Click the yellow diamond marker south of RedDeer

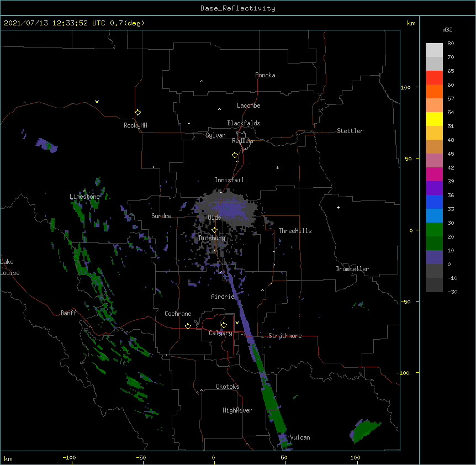tap(235, 155)
